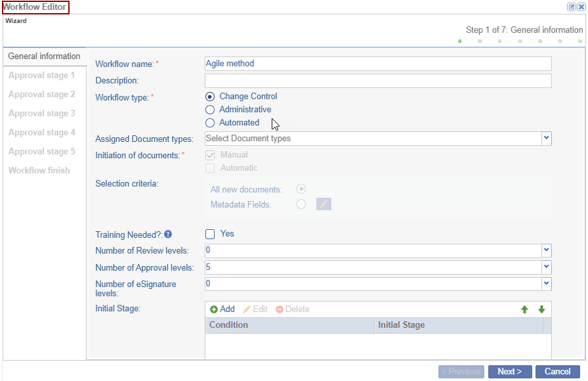This screenshot has width=588, height=381.
Task: Open the Number of eSignature levels dropdown
Action: click(546, 284)
